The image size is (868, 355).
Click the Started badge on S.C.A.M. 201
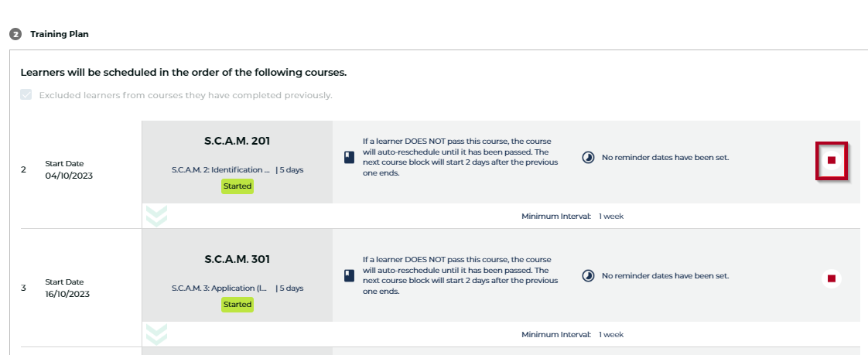237,186
